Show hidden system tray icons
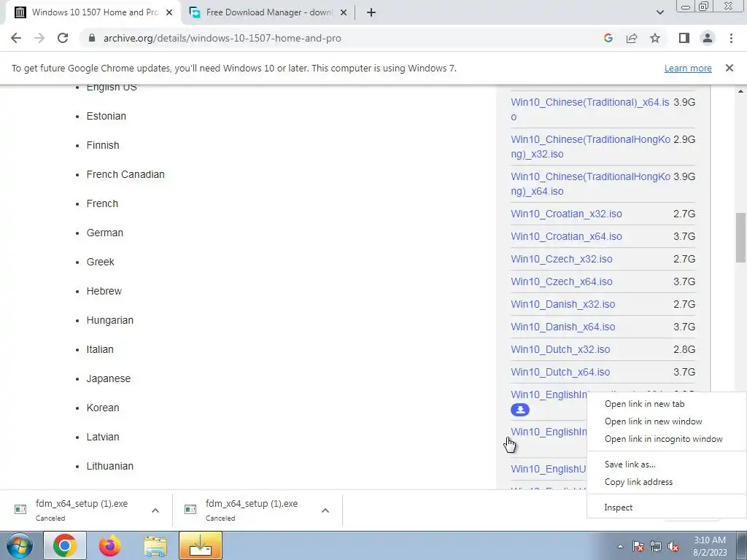 (620, 546)
